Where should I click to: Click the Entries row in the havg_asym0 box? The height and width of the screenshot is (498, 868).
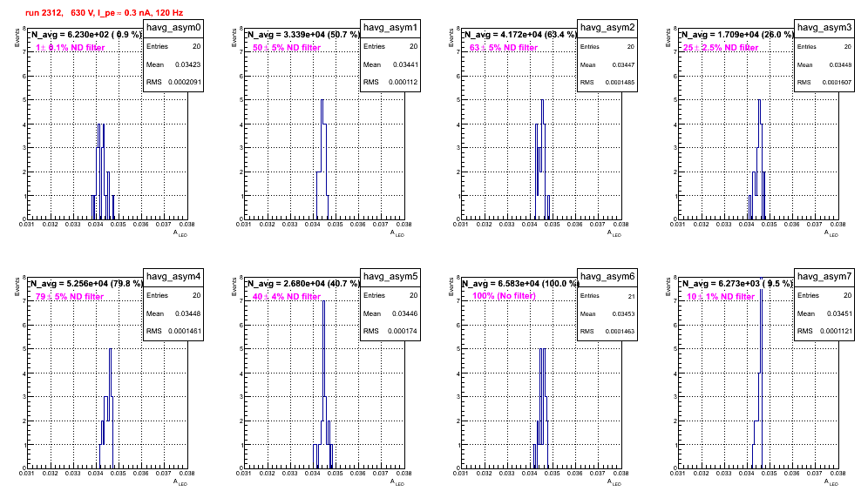(173, 46)
